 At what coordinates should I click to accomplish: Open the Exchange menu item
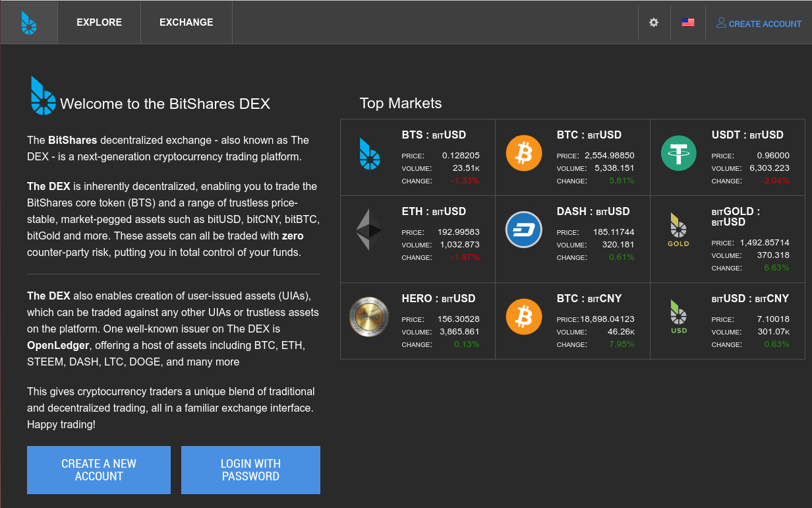(187, 22)
